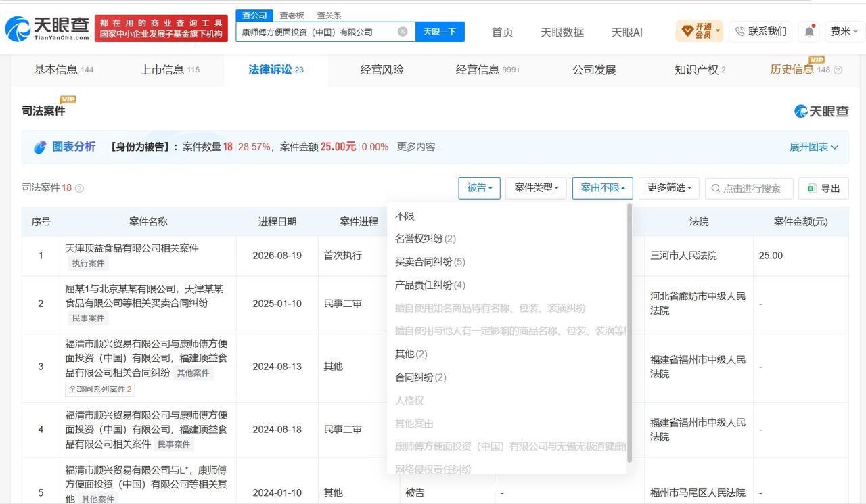Switch to the 知识产权 tab
Viewport: 866px width, 504px height.
(x=700, y=70)
